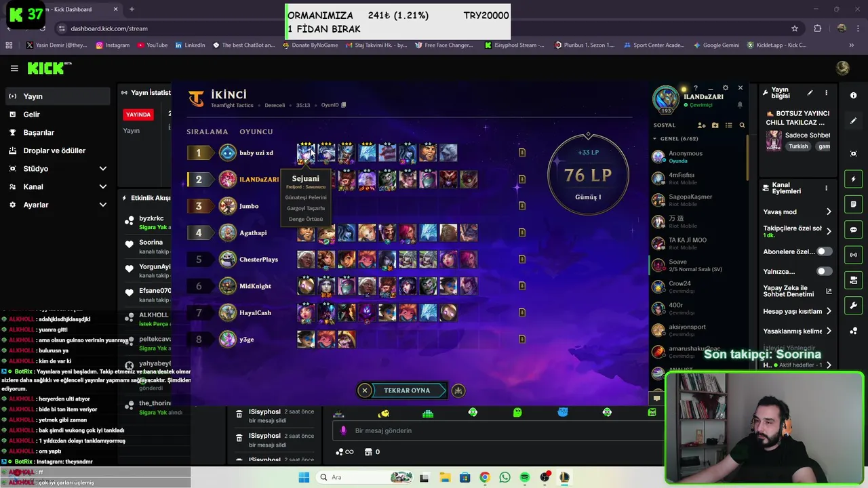Click the League client notification bell
The height and width of the screenshot is (488, 868).
[740, 105]
